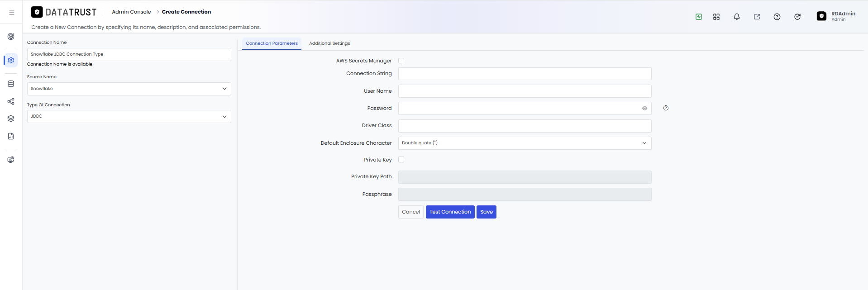Open the monitor eye sidebar icon
This screenshot has height=290, width=868.
click(x=11, y=160)
